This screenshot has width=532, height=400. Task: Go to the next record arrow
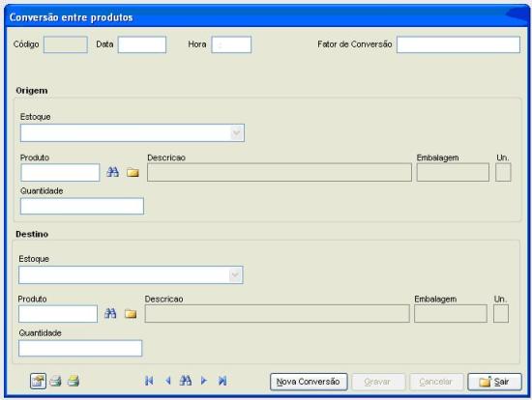203,381
